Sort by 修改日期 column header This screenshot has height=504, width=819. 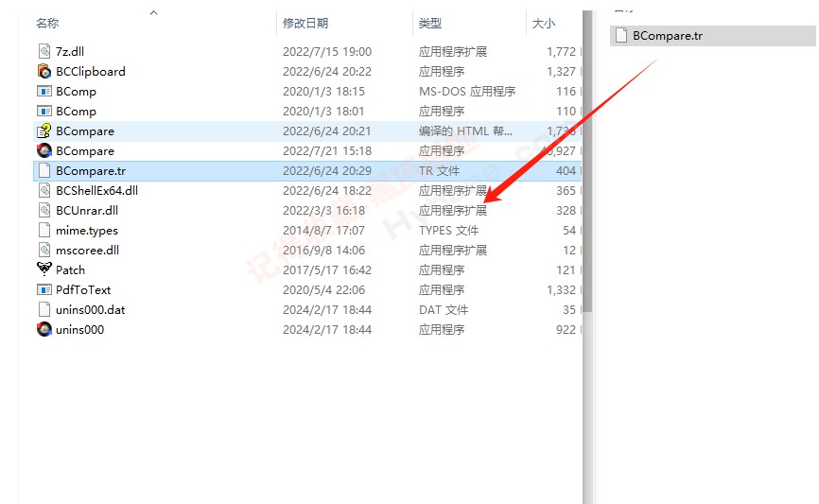click(x=305, y=23)
